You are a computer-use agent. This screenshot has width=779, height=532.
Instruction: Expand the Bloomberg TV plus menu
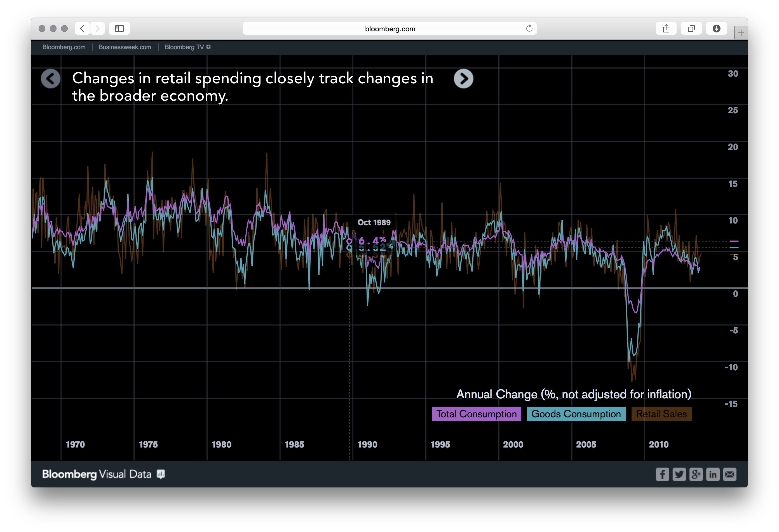208,47
